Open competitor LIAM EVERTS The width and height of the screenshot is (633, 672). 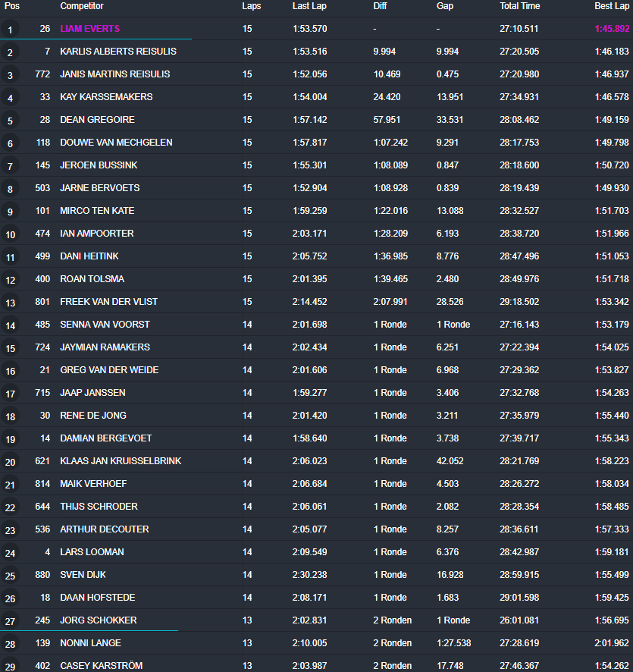pos(90,29)
